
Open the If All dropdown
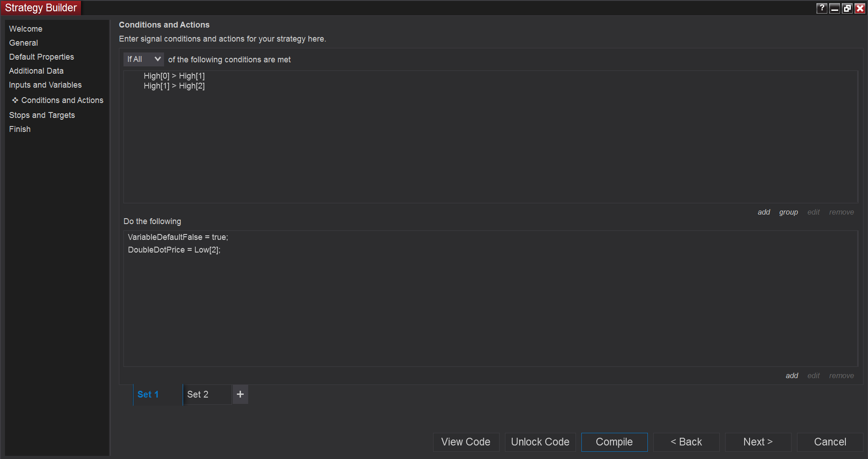143,59
